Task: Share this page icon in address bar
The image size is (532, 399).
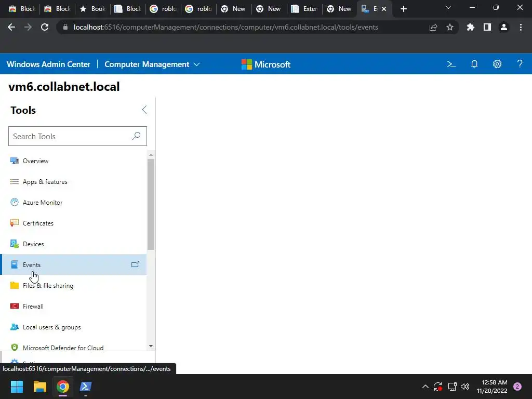Action: point(433,27)
